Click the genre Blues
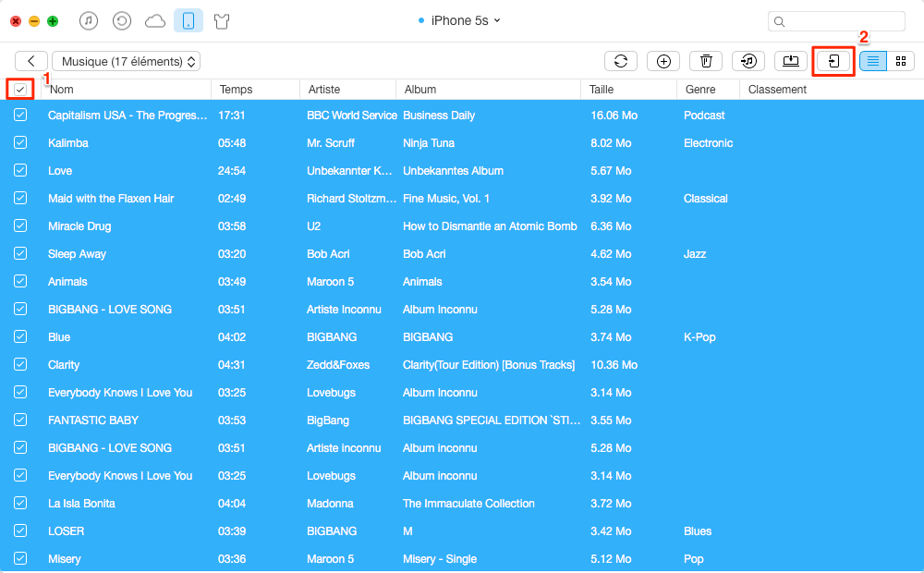 point(698,531)
